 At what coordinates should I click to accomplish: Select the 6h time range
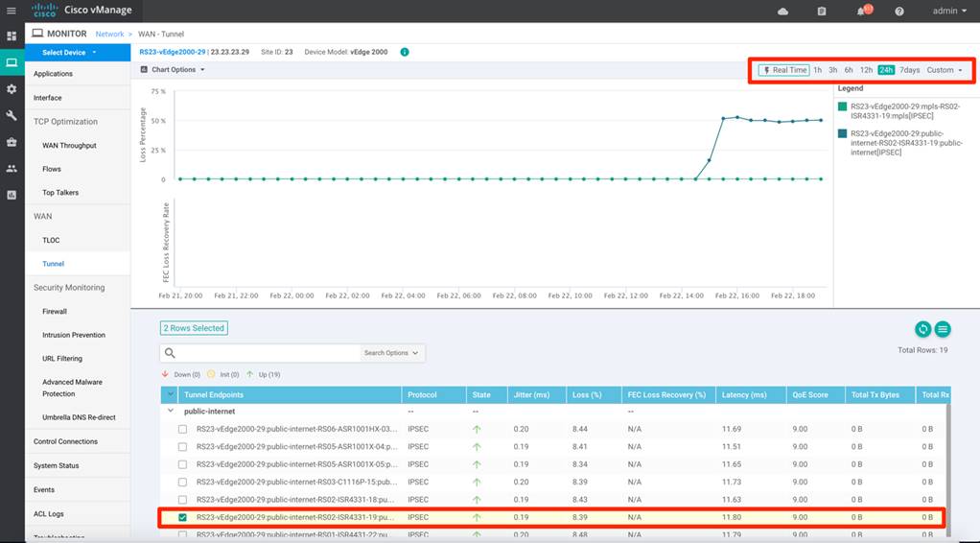(848, 70)
